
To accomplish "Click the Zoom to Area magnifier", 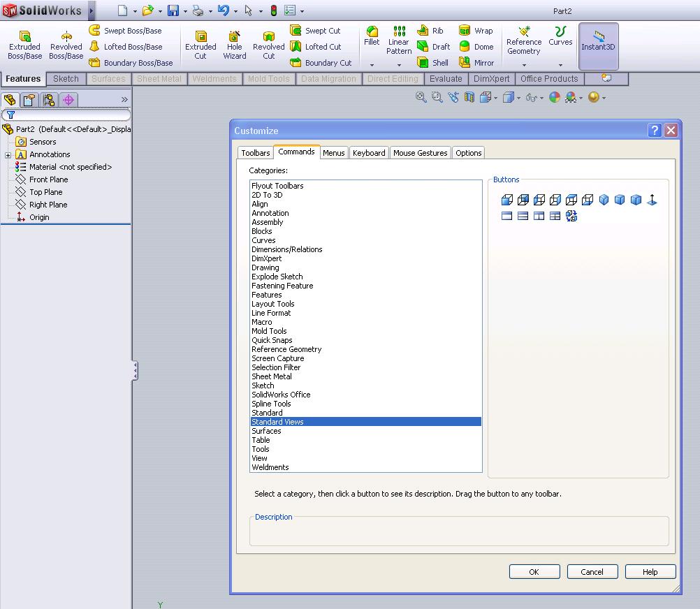I will (x=437, y=97).
